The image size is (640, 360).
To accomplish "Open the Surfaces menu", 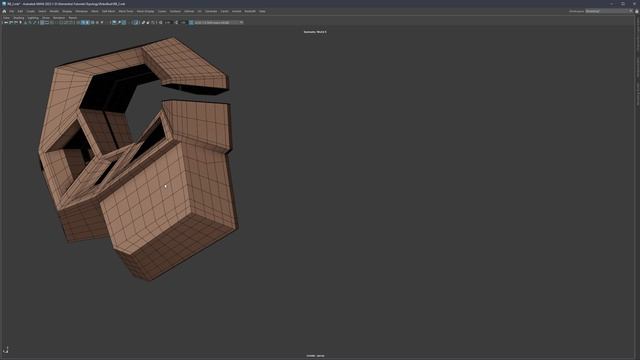I will (x=175, y=11).
